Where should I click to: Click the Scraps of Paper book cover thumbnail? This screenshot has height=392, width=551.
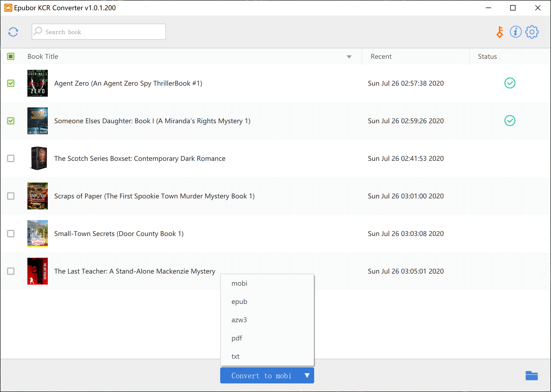(x=37, y=196)
